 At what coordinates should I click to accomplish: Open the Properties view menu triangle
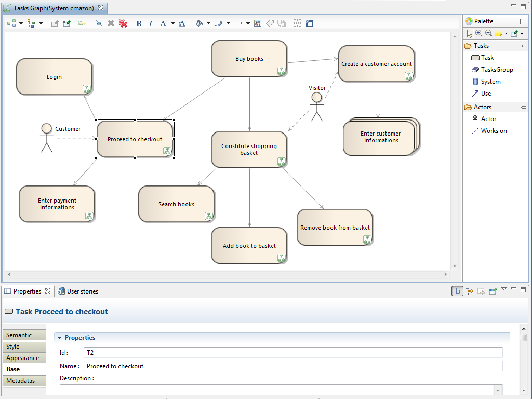point(504,289)
